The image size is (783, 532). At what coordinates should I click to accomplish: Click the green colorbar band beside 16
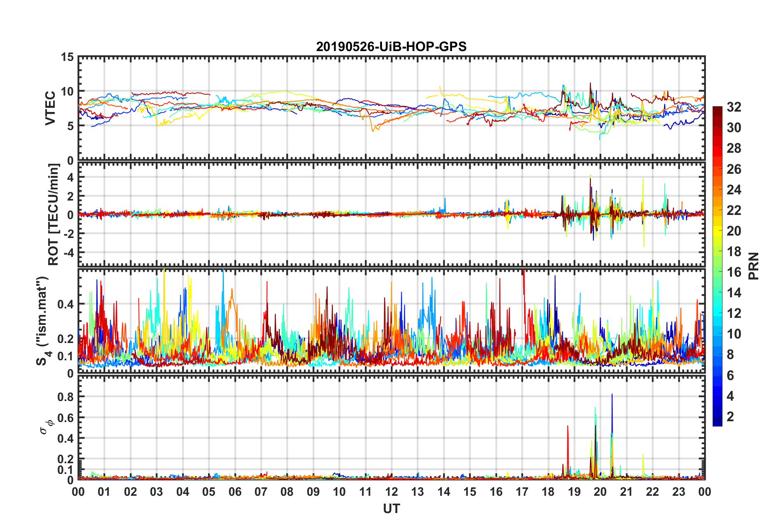coord(717,272)
